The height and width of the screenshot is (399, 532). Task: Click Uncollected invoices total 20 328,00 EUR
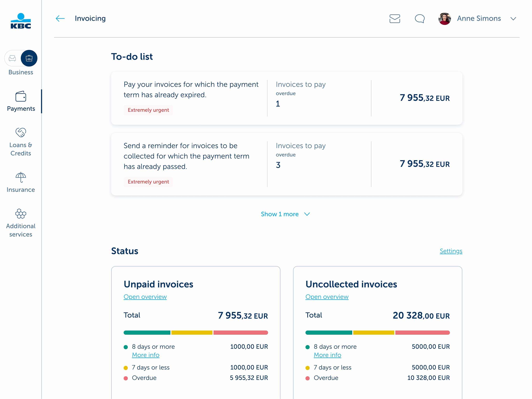pyautogui.click(x=421, y=315)
